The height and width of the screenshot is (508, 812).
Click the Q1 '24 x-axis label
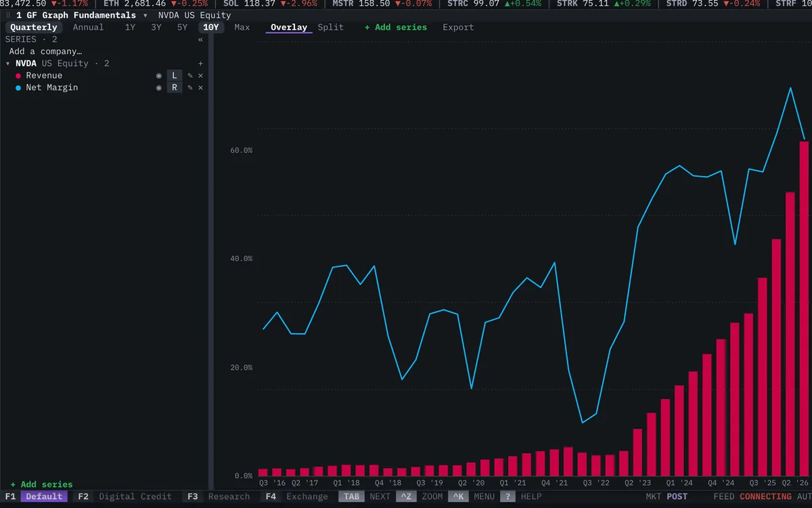pos(679,484)
